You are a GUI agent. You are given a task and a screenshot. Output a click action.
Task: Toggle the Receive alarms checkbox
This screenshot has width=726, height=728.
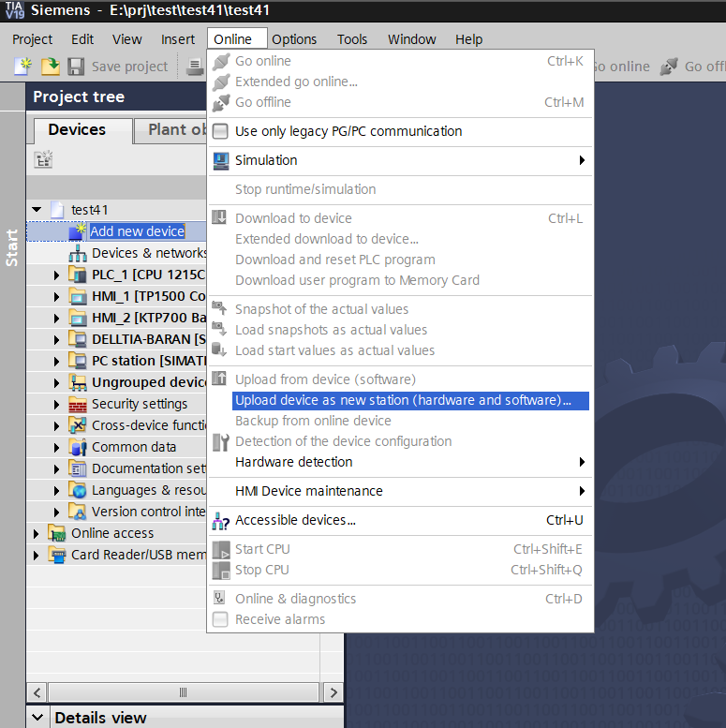click(x=220, y=619)
